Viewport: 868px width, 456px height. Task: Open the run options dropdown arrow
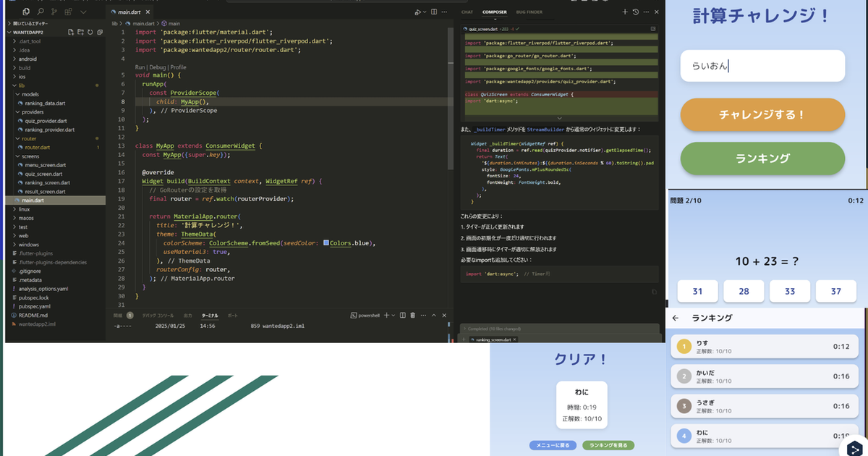pyautogui.click(x=425, y=12)
